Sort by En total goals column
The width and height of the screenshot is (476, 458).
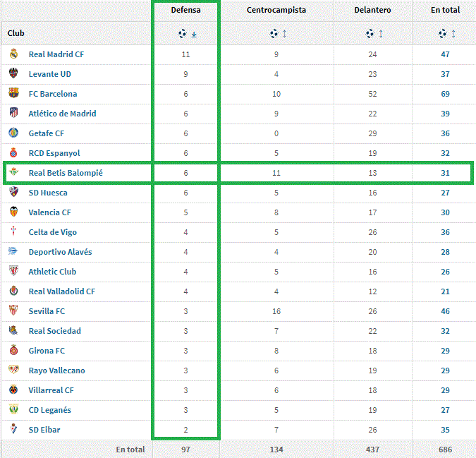coord(447,34)
